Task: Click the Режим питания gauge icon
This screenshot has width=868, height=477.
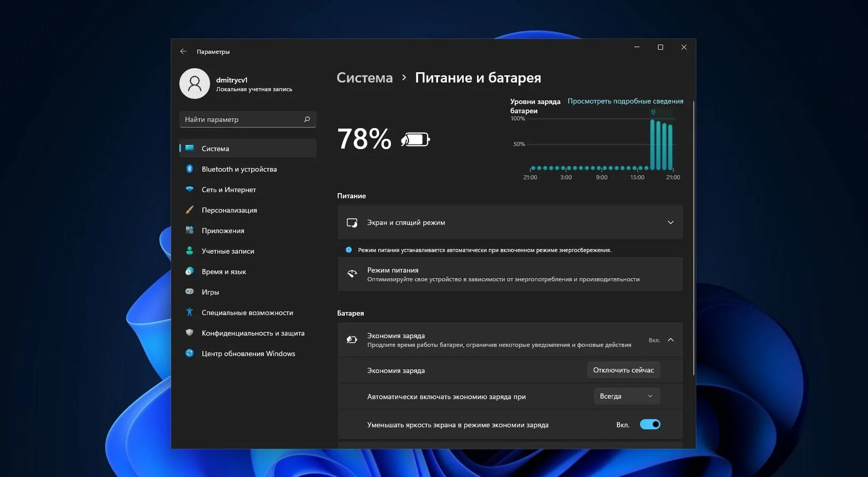Action: click(352, 274)
